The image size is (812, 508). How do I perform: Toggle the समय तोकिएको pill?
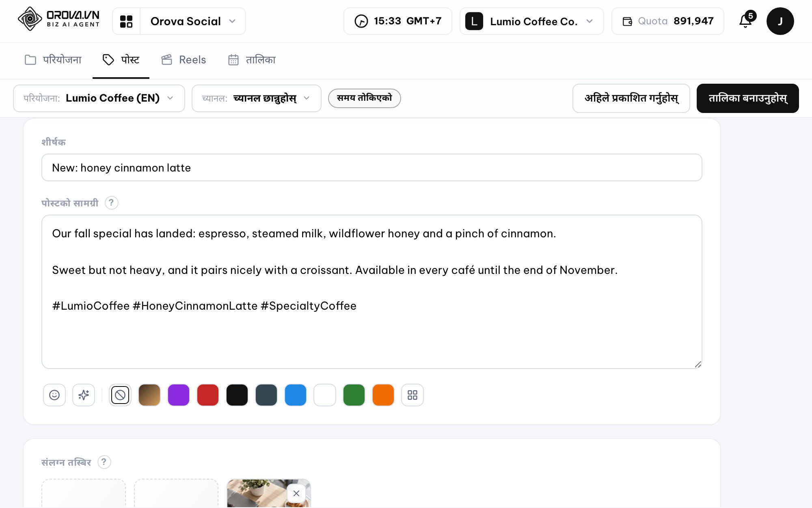click(x=365, y=98)
